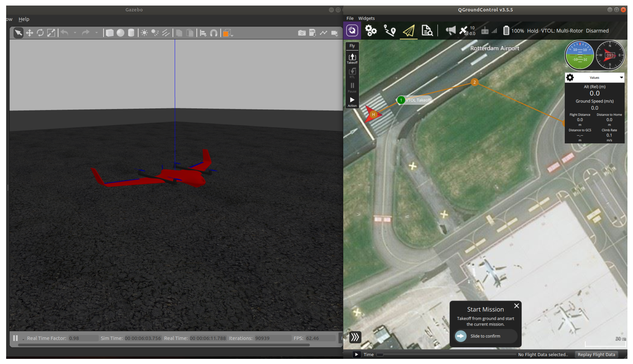Open QGroundControl vehicle setup gears icon
633x364 pixels.
(x=370, y=31)
